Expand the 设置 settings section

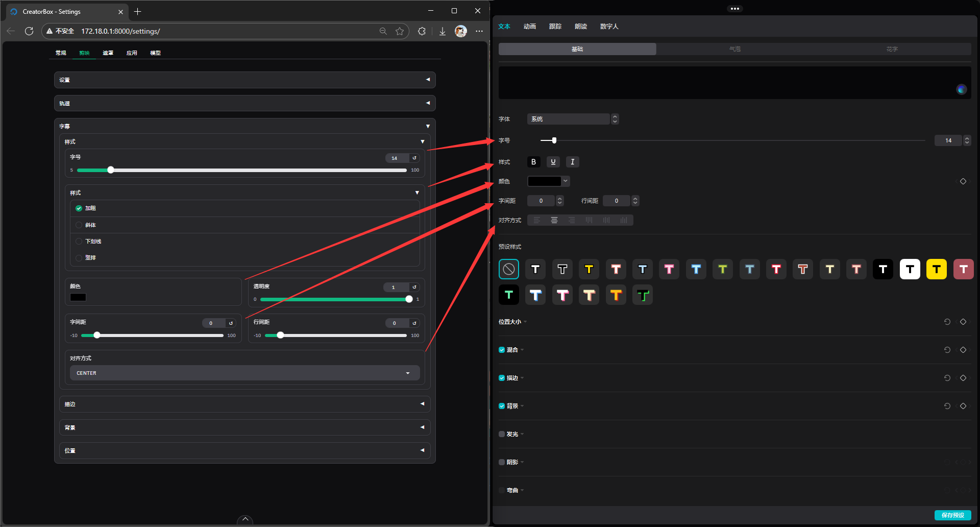click(244, 80)
